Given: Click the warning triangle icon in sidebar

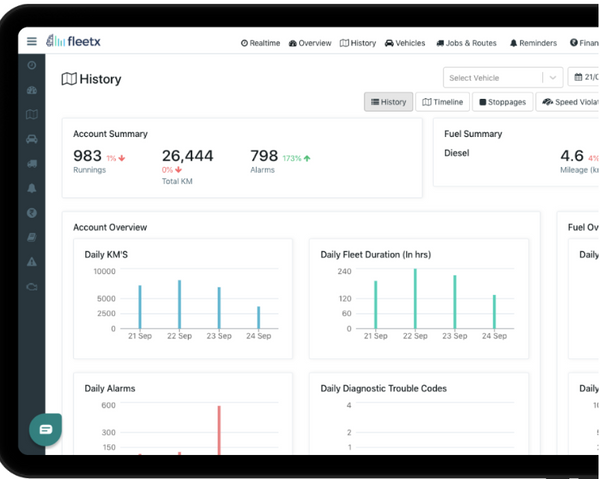Looking at the screenshot, I should coord(32,262).
